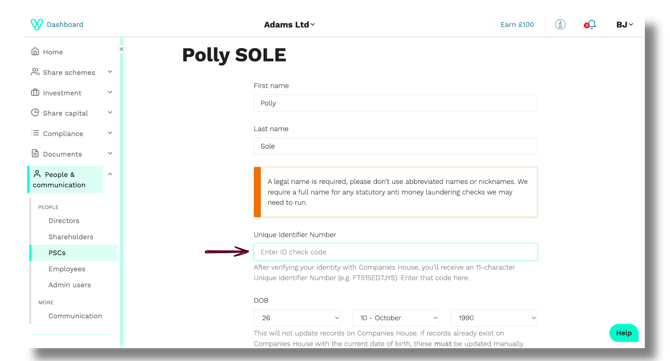
Task: Click the Documents file icon
Action: pos(35,153)
